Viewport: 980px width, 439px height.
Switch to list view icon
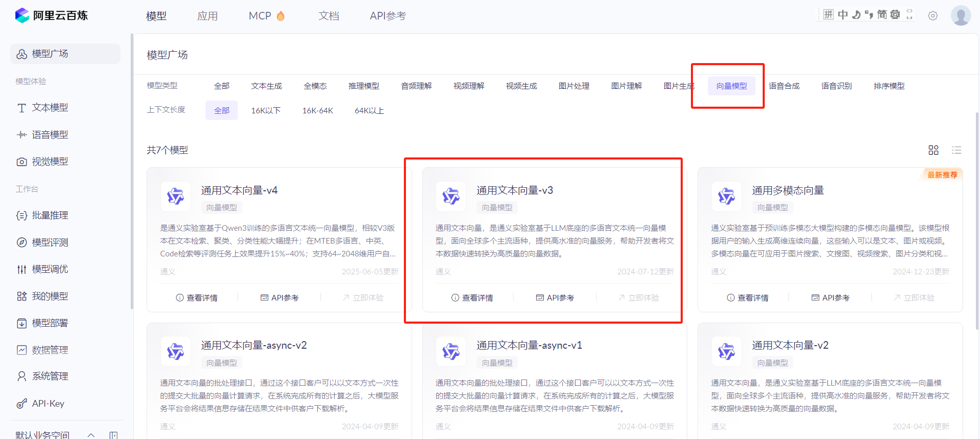pos(956,150)
